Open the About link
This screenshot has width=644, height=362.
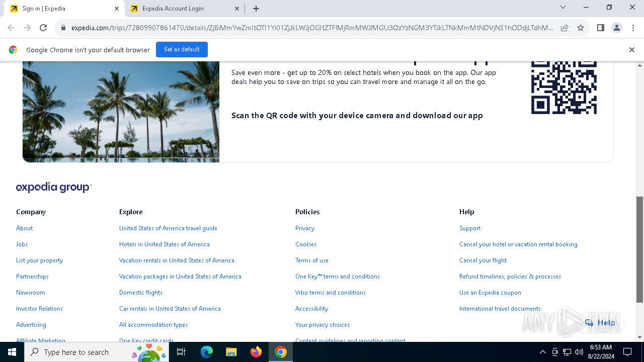coord(24,228)
